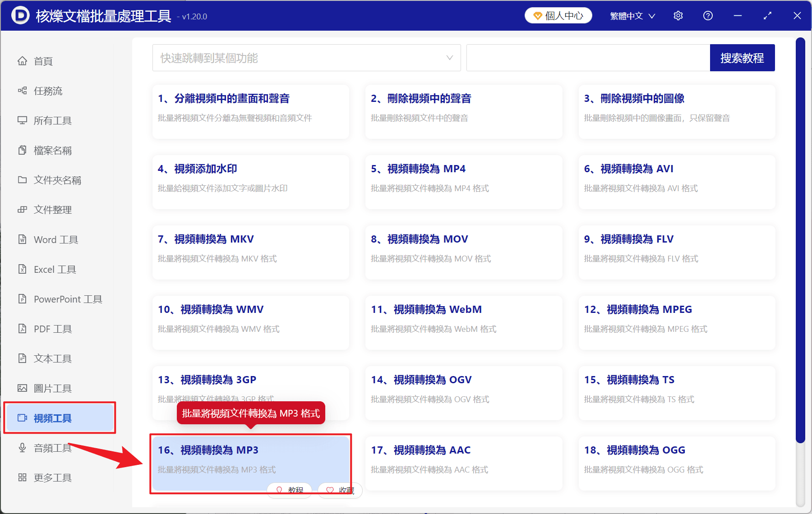This screenshot has width=812, height=514.
Task: Open card 10 視頻轉換為 WMV
Action: pyautogui.click(x=251, y=322)
